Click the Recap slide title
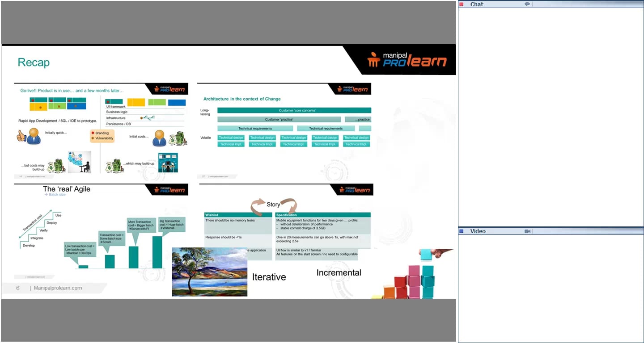644x343 pixels. tap(34, 63)
